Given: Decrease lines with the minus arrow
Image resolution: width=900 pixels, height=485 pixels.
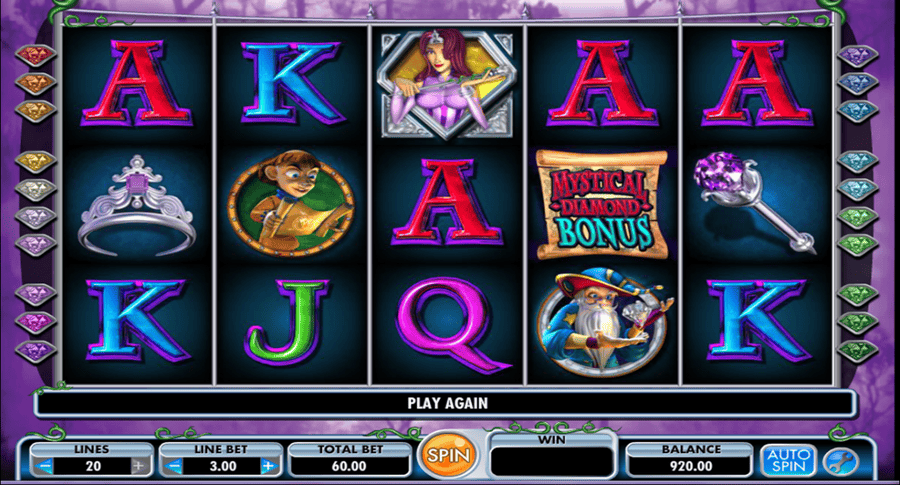Looking at the screenshot, I should point(46,466).
